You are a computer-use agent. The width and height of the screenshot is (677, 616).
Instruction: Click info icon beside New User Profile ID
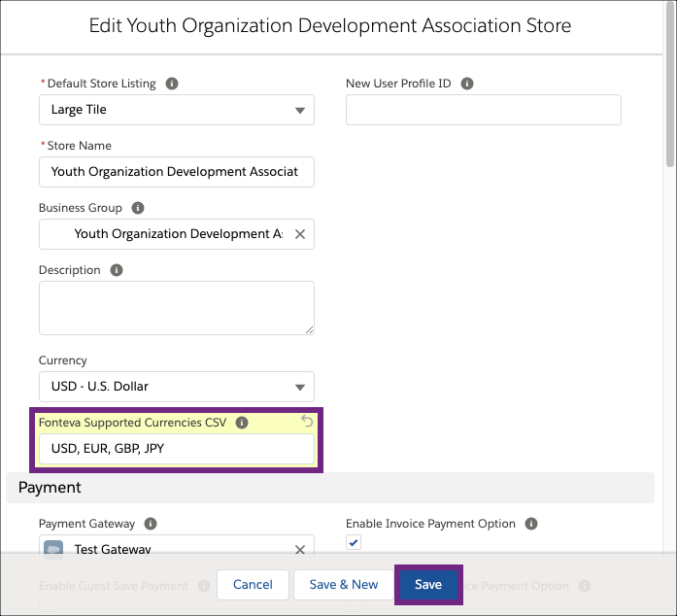tap(467, 84)
